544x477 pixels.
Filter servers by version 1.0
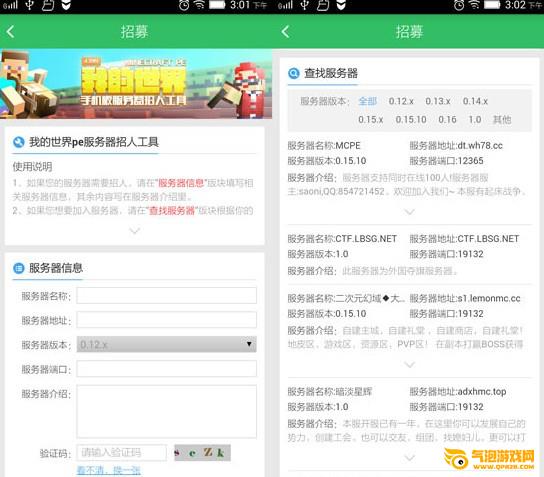(475, 120)
